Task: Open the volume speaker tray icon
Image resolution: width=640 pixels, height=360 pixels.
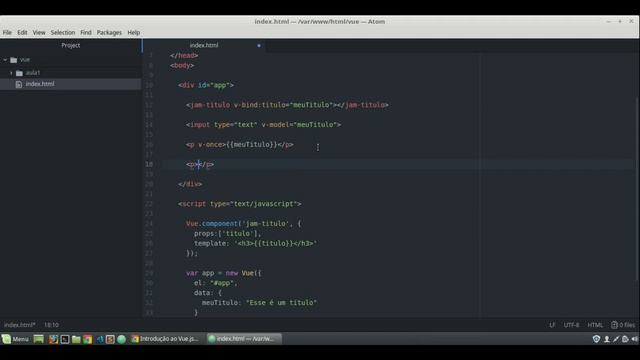Action: (x=635, y=339)
